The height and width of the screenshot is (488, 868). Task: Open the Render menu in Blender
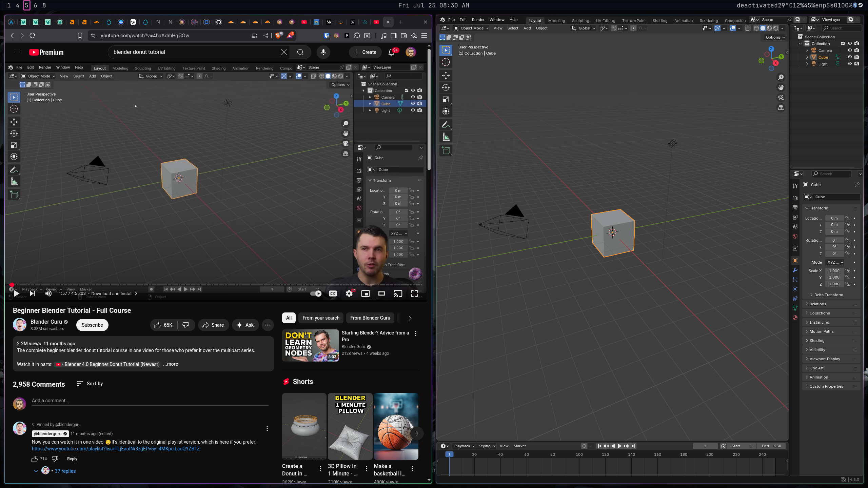click(x=478, y=20)
